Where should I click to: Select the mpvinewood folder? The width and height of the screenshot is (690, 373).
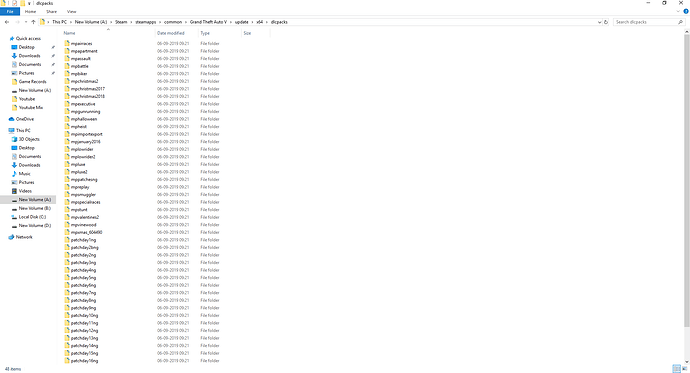point(84,224)
